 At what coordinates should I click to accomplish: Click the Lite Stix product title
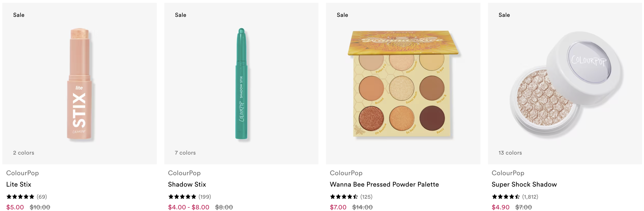coord(19,184)
